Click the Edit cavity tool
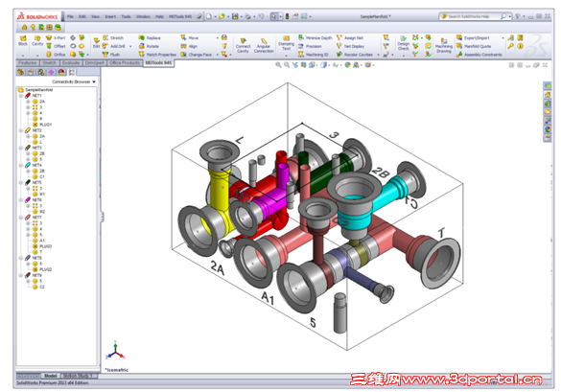This screenshot has height=392, width=561. pos(96,43)
